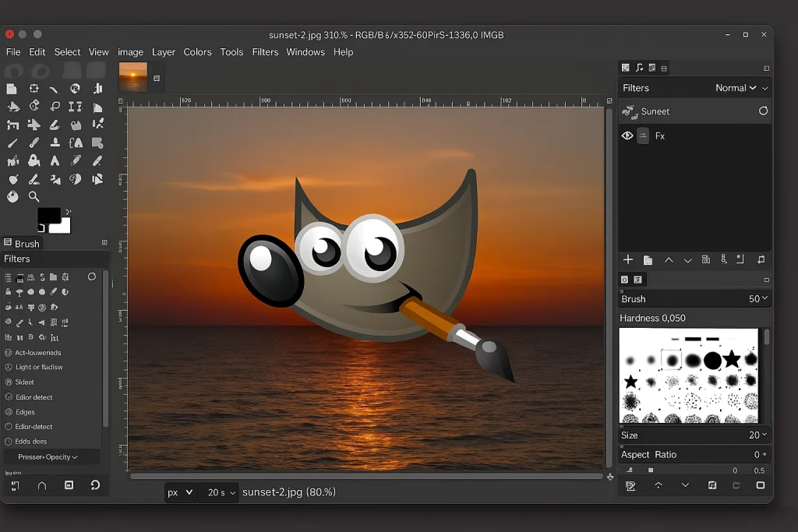The width and height of the screenshot is (798, 532).
Task: Expand the Presser-Opecity dropdown
Action: (x=50, y=456)
